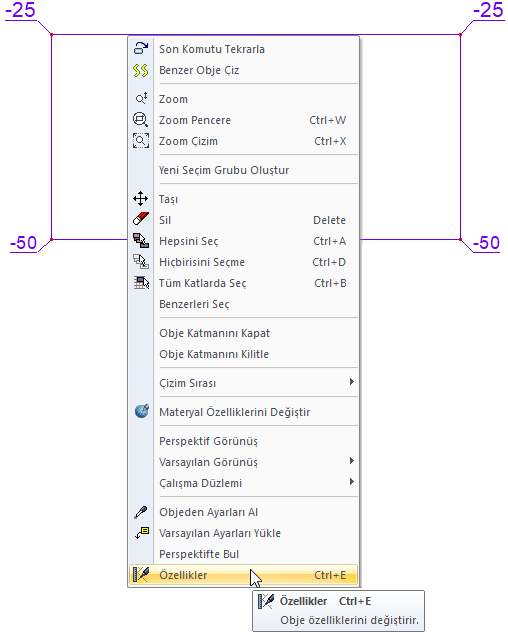Expand the Çalışma Düzlemi submenu arrow
The height and width of the screenshot is (632, 508).
(352, 482)
